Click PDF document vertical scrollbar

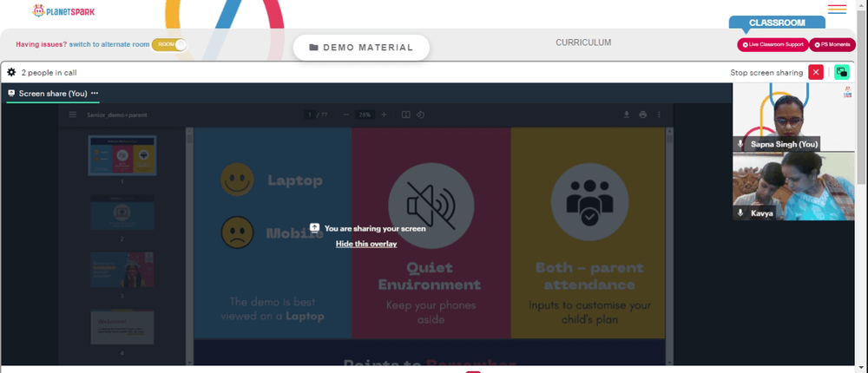(x=669, y=245)
